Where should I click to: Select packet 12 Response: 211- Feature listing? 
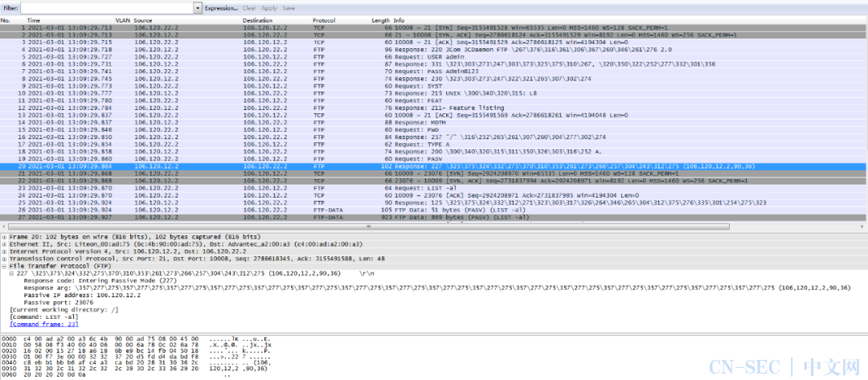[x=434, y=108]
